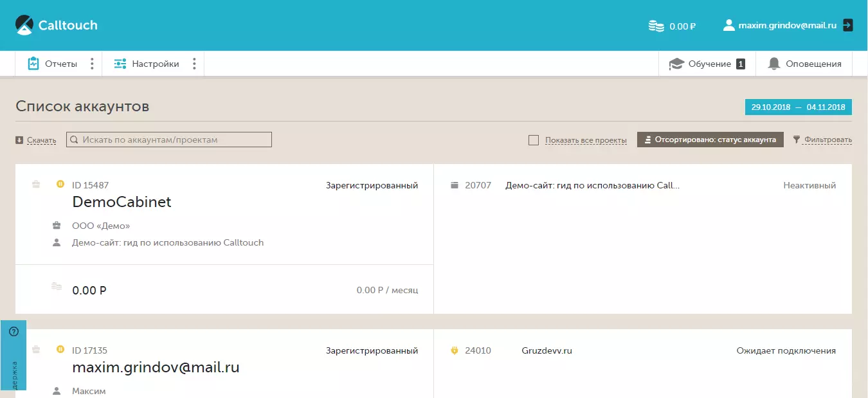Open the maxim.grindov@mail.ru account name

point(156,368)
